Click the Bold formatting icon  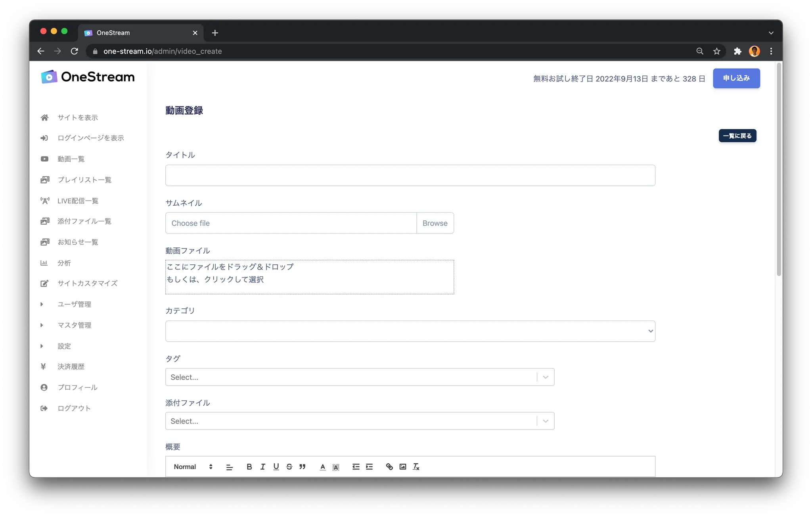(x=249, y=466)
